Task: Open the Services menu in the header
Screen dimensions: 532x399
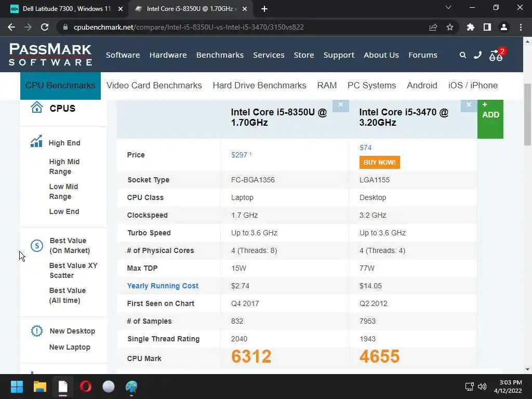Action: 269,55
